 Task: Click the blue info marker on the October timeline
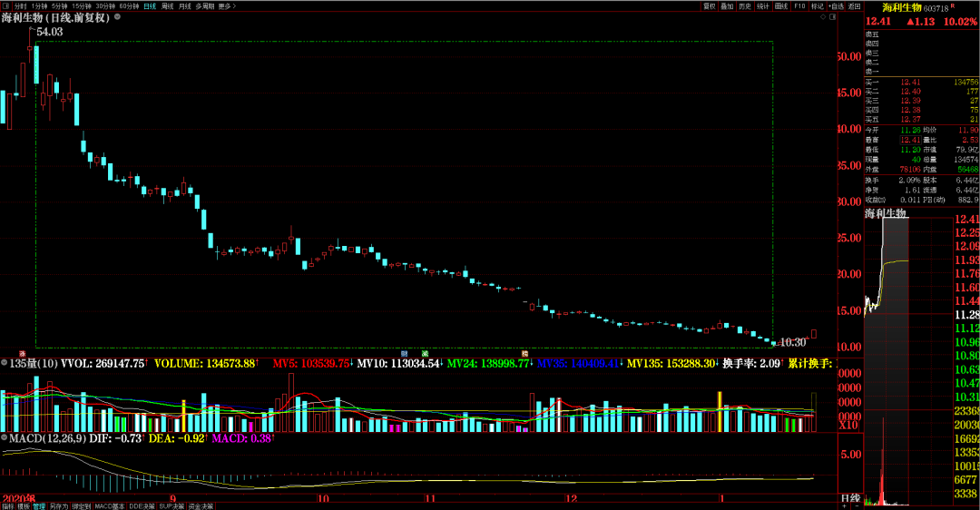coord(405,354)
